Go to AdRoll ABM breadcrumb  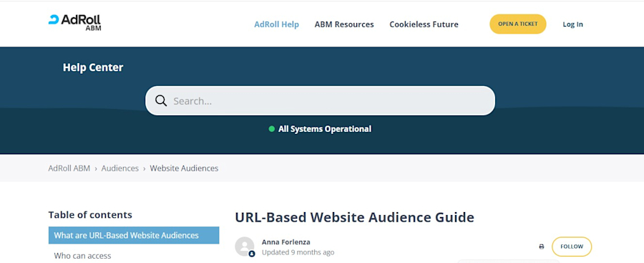point(69,168)
